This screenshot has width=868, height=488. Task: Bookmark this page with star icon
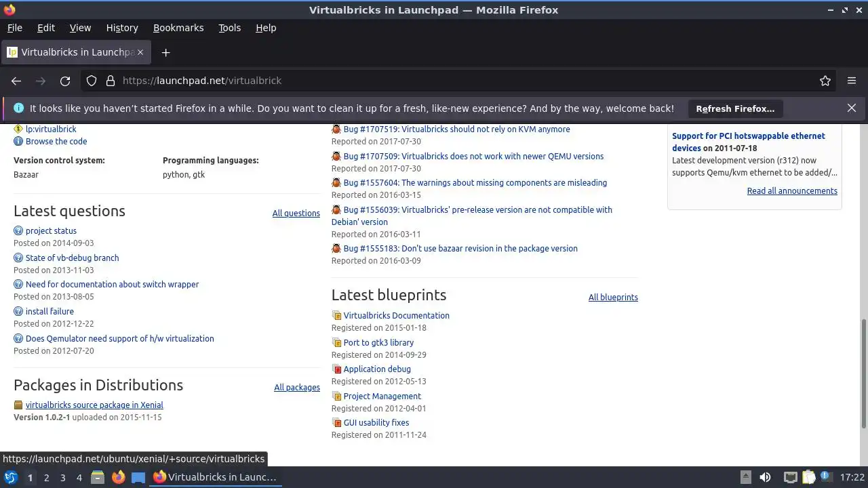click(x=825, y=81)
